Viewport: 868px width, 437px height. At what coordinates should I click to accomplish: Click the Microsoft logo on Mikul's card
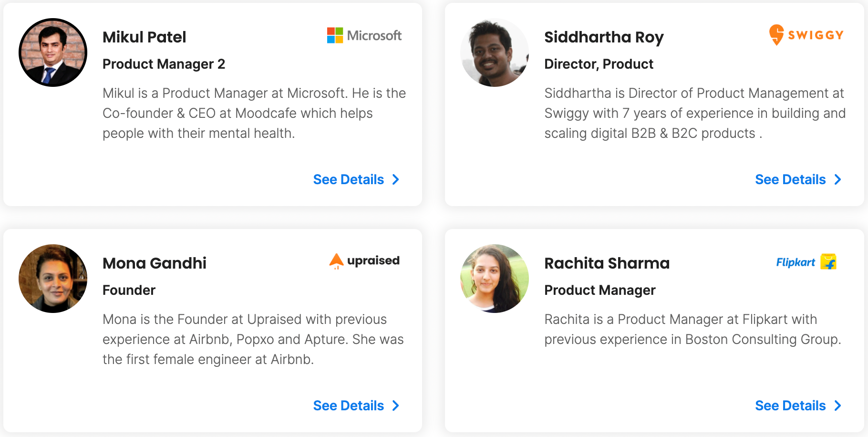click(364, 35)
